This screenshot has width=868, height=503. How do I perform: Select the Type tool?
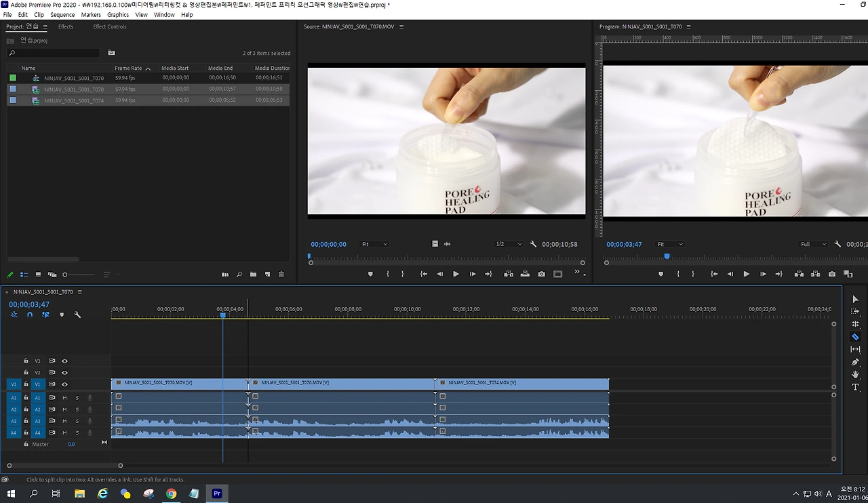coord(855,387)
